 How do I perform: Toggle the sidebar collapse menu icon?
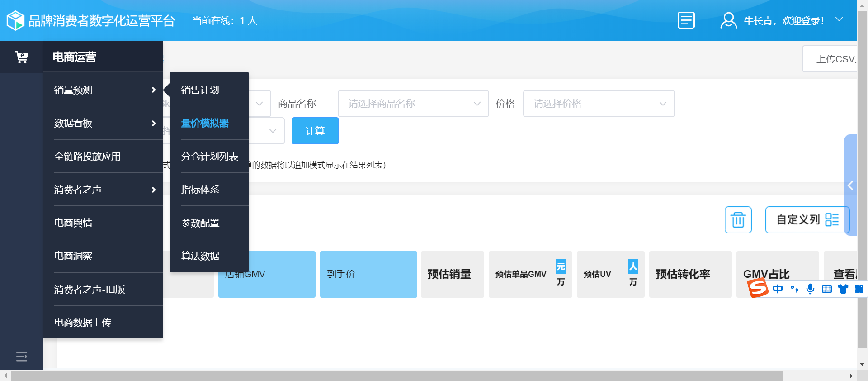click(x=22, y=357)
